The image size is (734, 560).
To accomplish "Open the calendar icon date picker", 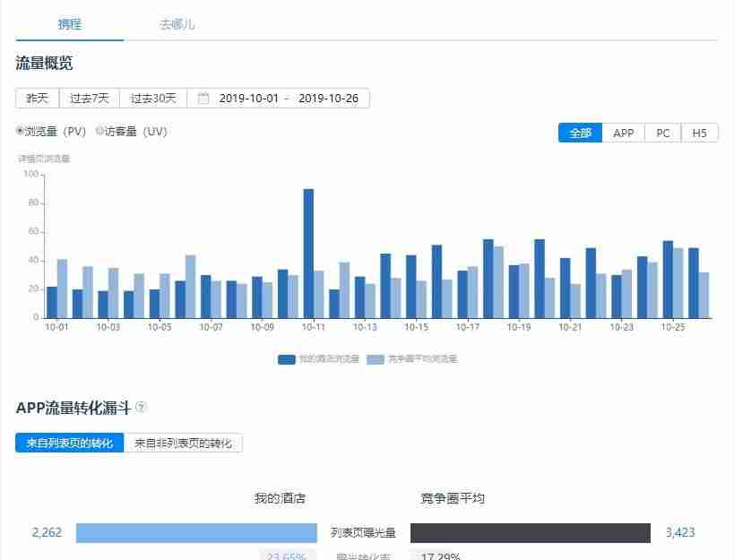I will [x=203, y=99].
